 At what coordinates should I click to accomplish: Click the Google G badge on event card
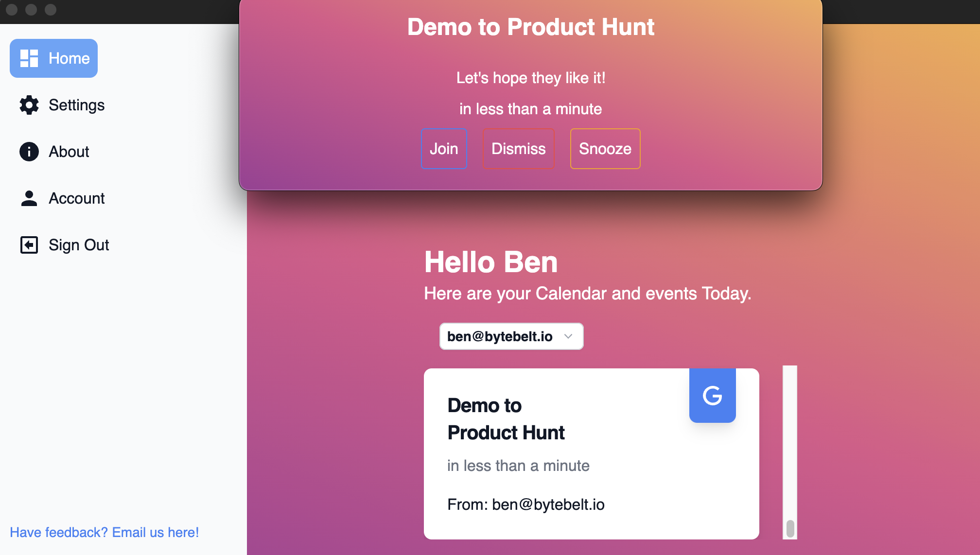(712, 395)
